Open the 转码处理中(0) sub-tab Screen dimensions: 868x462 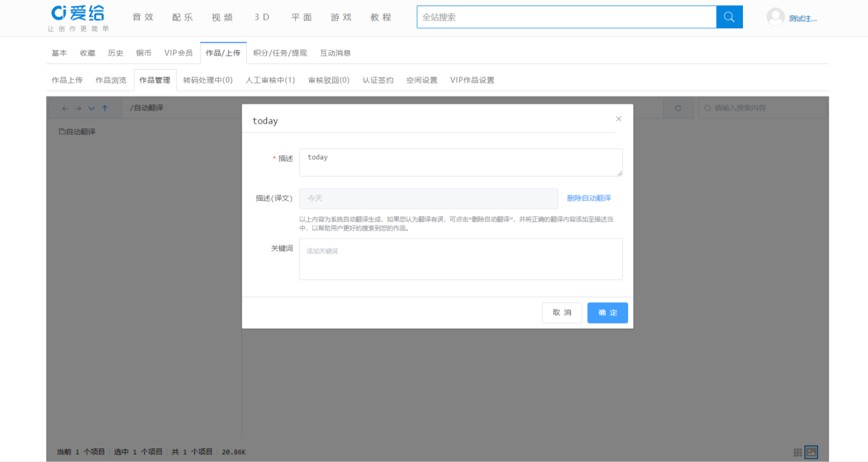point(208,80)
